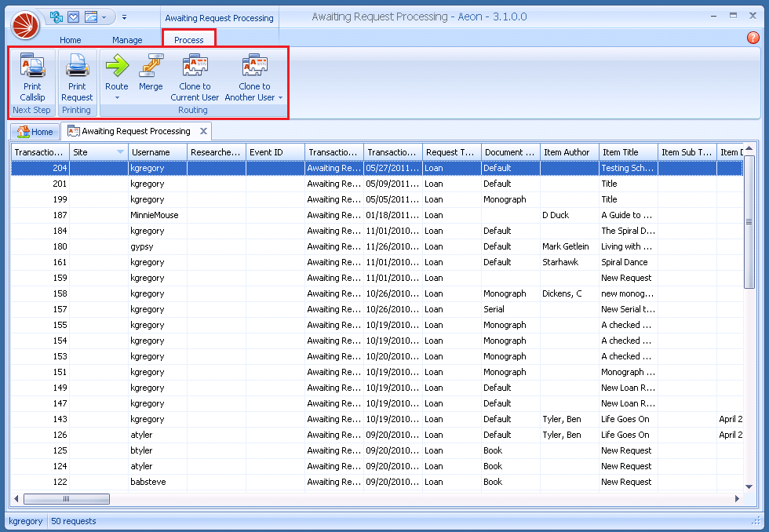Open the Site column filter dropdown
This screenshot has height=532, width=769.
tap(120, 152)
